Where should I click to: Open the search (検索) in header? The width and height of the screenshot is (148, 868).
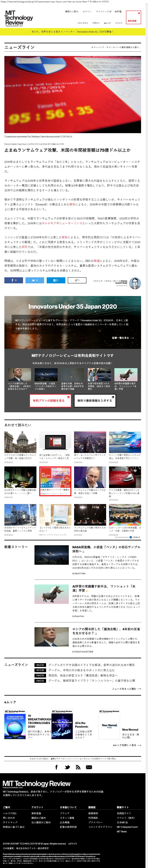coord(118,11)
